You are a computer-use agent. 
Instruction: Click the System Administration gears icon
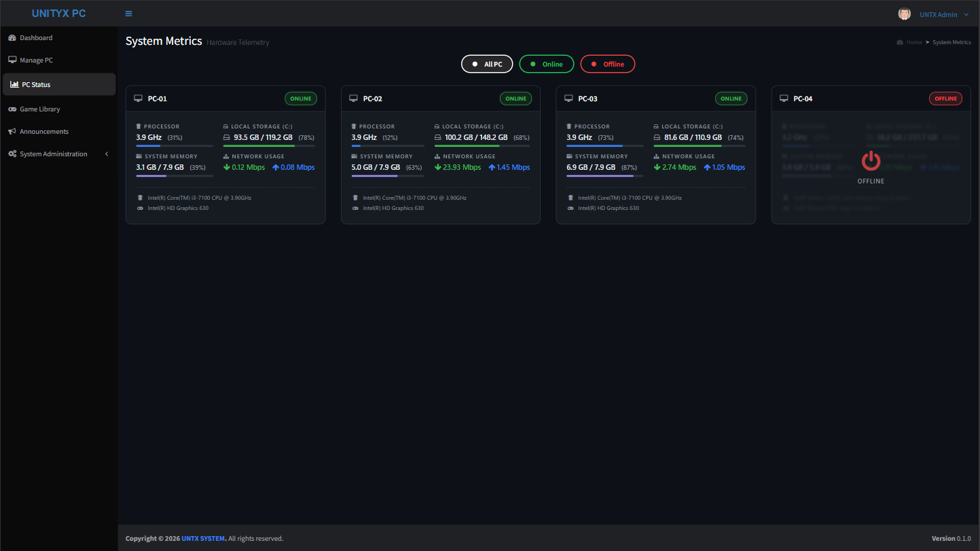(12, 154)
